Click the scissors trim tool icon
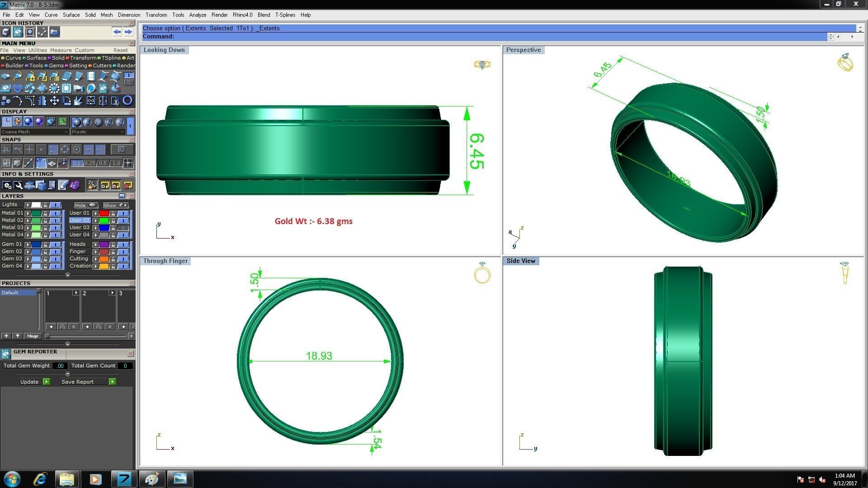The image size is (868, 488). (115, 101)
